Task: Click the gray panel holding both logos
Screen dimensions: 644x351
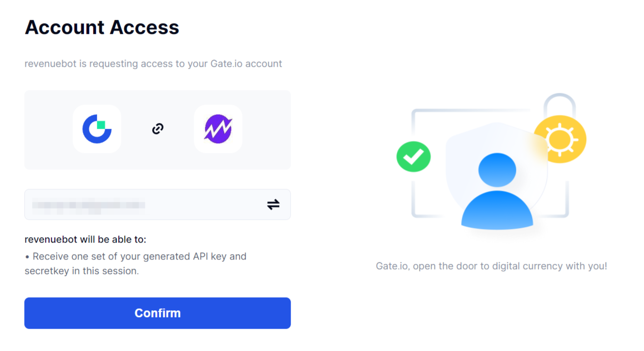Action: tap(157, 130)
